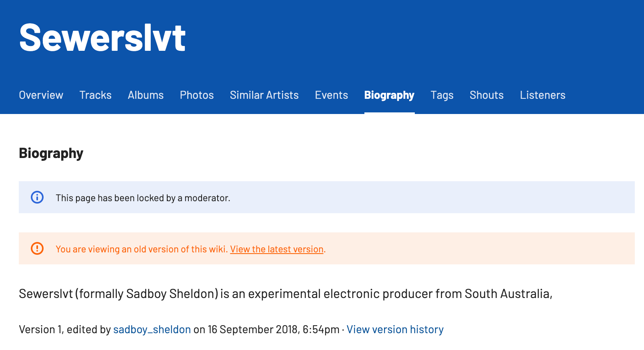Select the Biography tab
Image resolution: width=644 pixels, height=350 pixels.
389,95
